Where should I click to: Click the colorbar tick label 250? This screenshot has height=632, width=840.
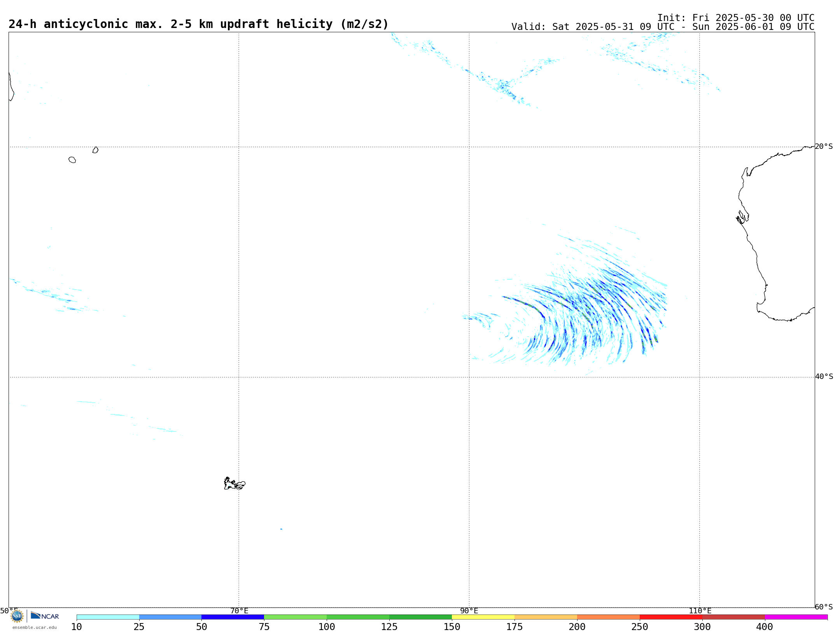[x=640, y=627]
